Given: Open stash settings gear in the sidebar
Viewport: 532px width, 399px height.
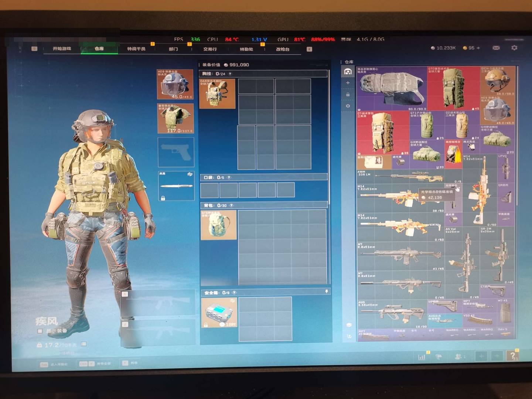Looking at the screenshot, I should click(348, 106).
